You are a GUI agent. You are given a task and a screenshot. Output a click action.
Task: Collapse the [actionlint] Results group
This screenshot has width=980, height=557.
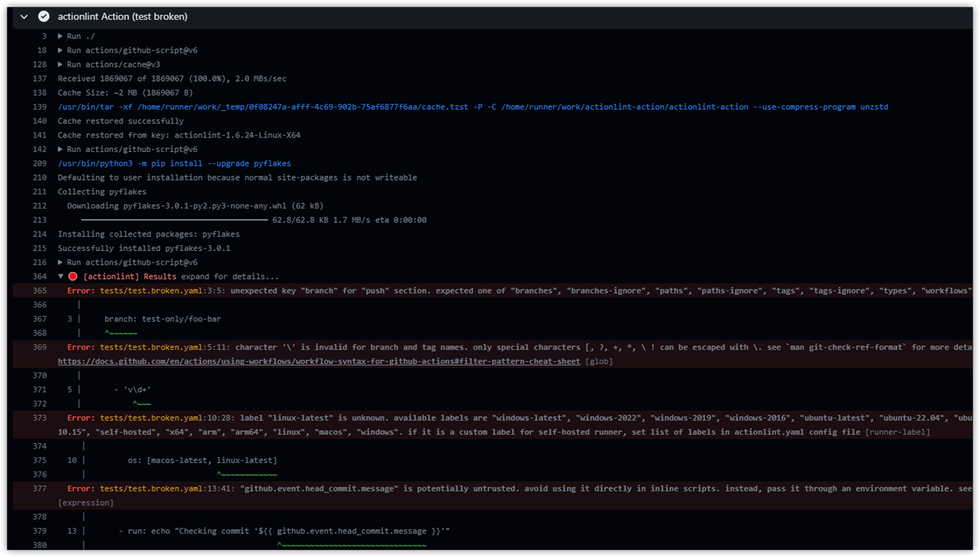click(x=62, y=277)
